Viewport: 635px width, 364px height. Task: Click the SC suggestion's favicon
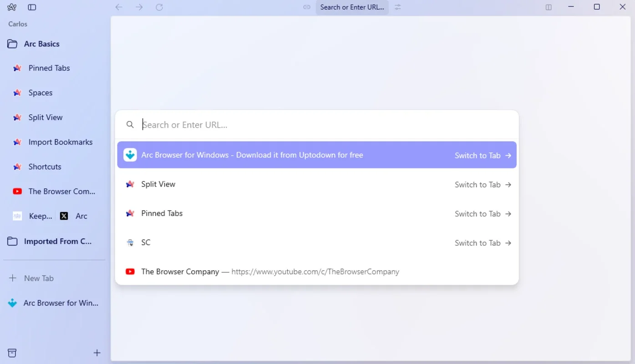130,243
